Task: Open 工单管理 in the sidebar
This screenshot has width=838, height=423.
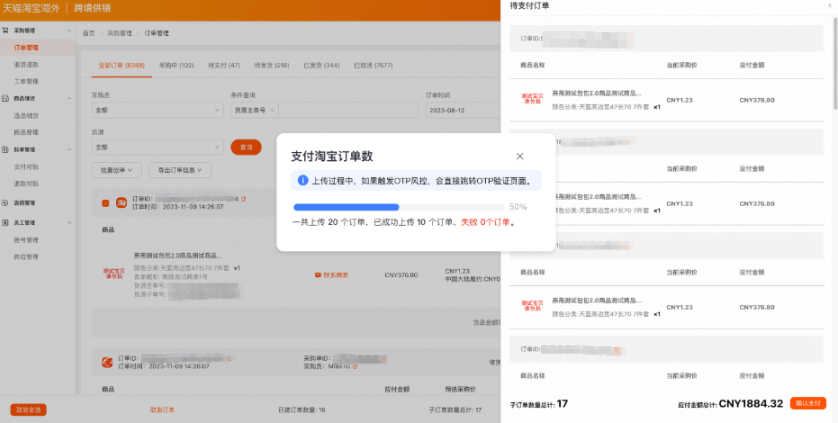Action: tap(26, 81)
